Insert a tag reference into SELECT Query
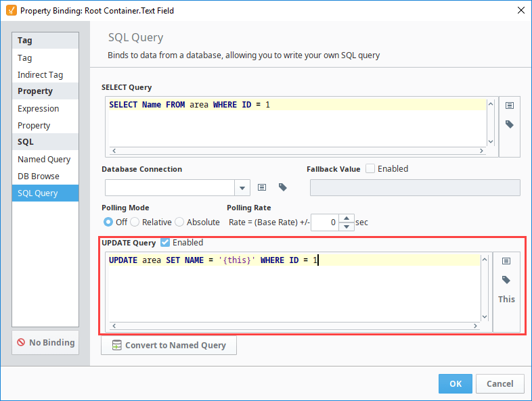This screenshot has width=532, height=401. 509,124
